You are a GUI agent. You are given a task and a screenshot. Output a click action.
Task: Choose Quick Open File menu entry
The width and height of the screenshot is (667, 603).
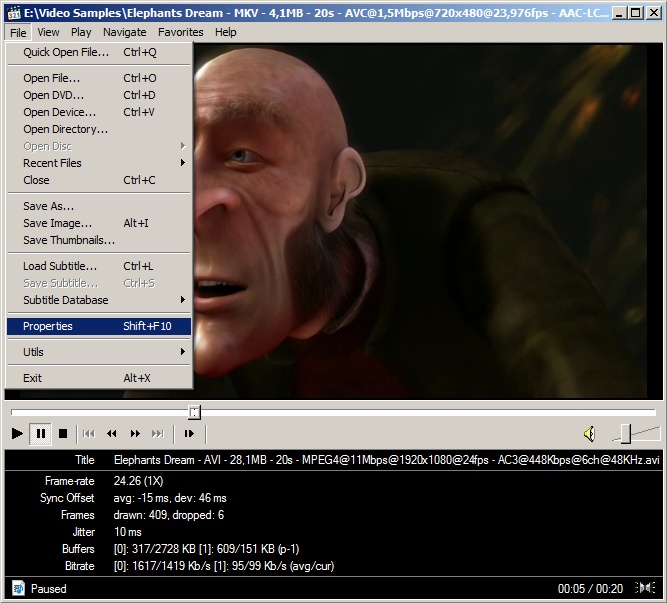click(x=99, y=52)
